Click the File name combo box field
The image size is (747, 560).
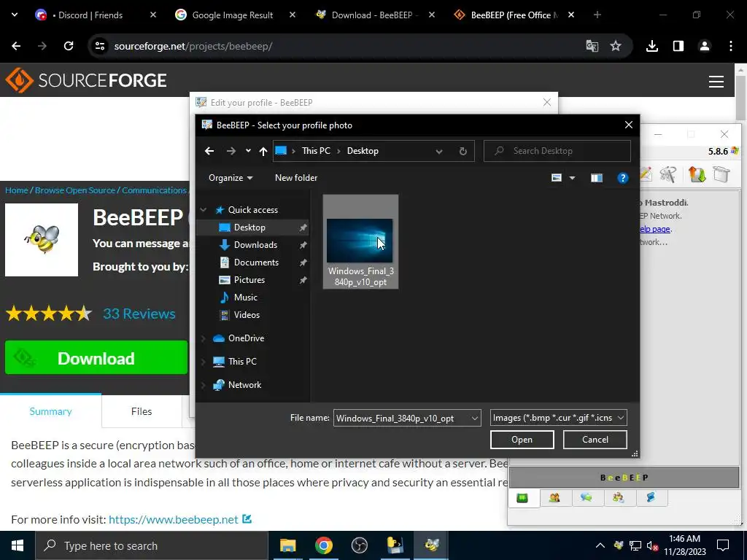tap(407, 418)
